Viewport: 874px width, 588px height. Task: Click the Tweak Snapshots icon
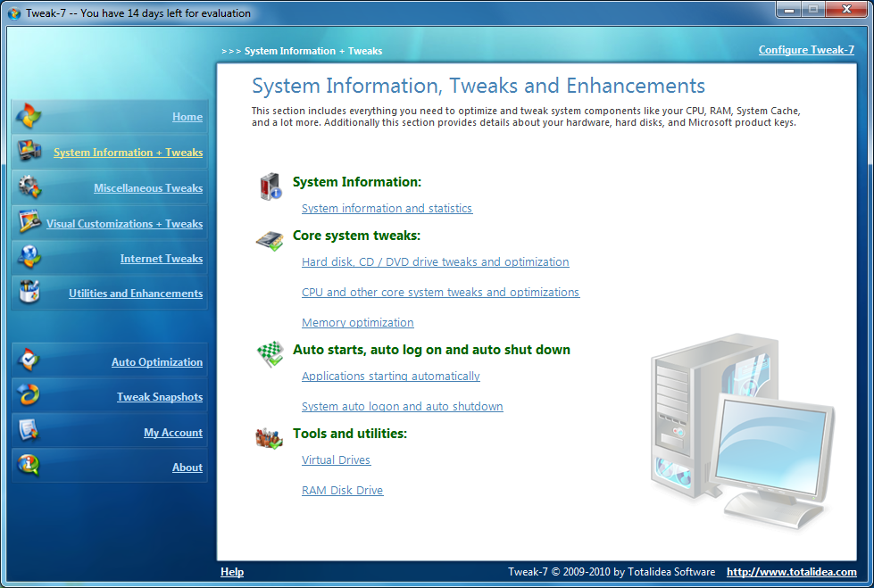(28, 395)
